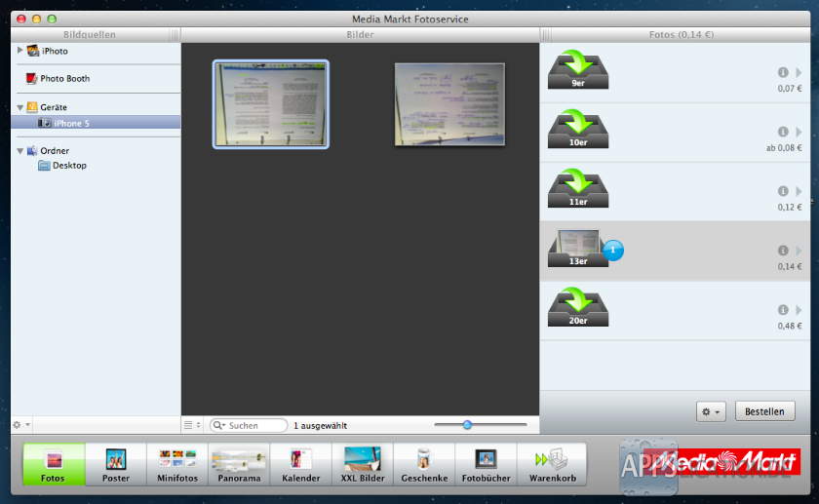Open the 10er format detail arrow
This screenshot has height=504, width=819.
799,132
